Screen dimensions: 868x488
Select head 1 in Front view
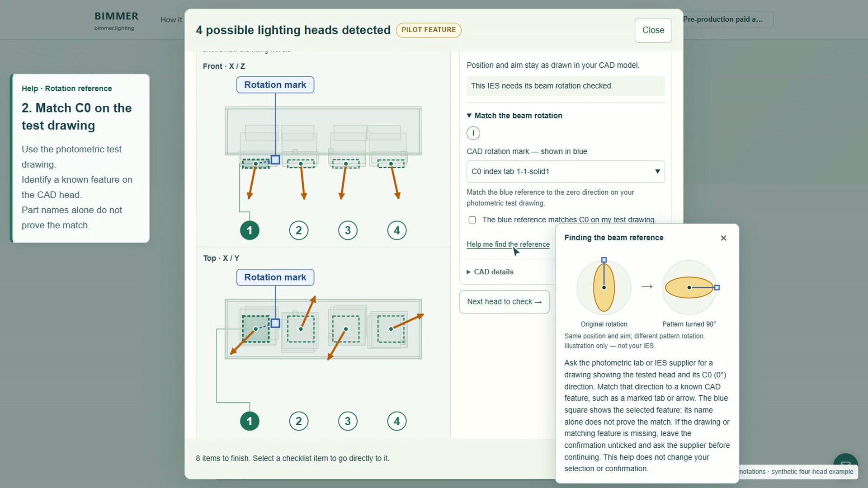250,230
